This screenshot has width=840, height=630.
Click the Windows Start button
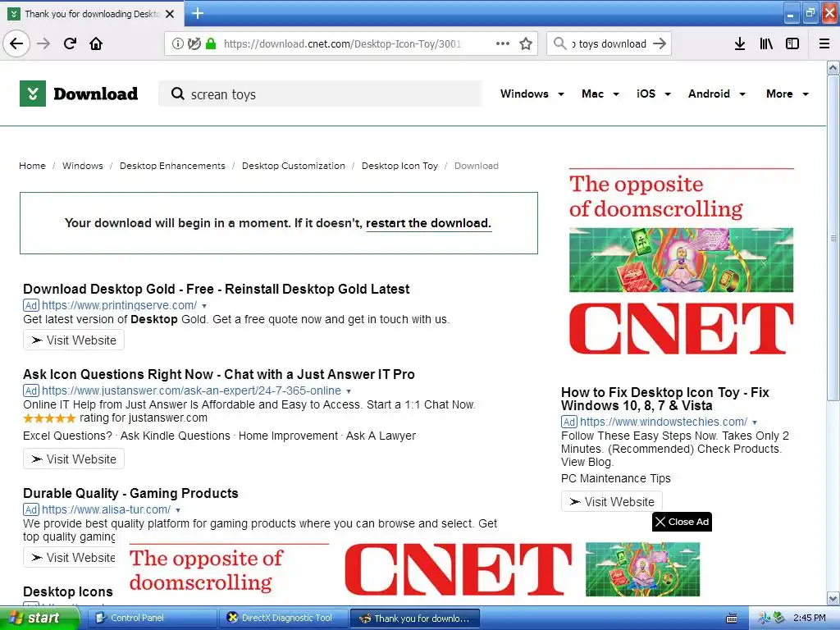(x=39, y=618)
